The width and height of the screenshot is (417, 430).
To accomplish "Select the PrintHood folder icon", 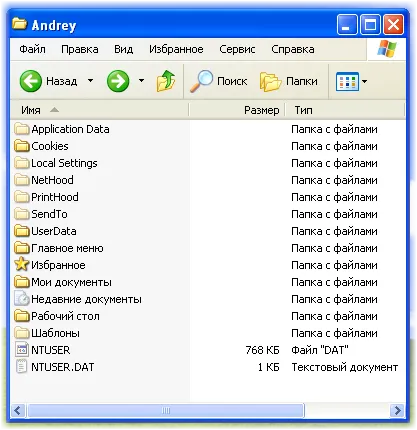I will 22,197.
